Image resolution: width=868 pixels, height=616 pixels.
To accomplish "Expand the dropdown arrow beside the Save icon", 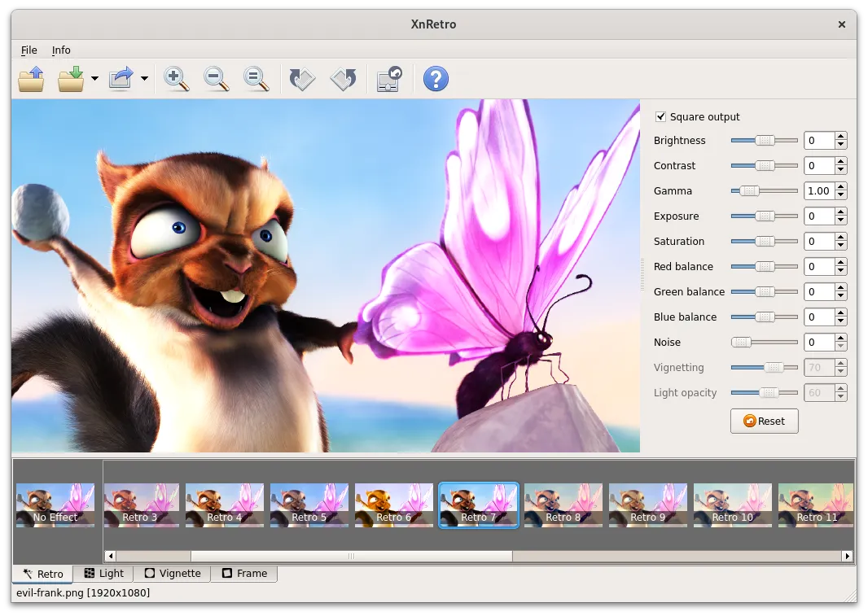I will (x=94, y=79).
